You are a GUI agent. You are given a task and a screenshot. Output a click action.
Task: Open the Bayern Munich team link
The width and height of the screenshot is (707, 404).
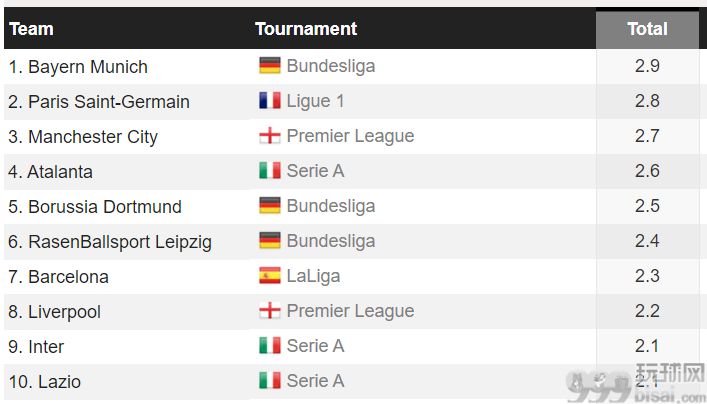[x=88, y=67]
